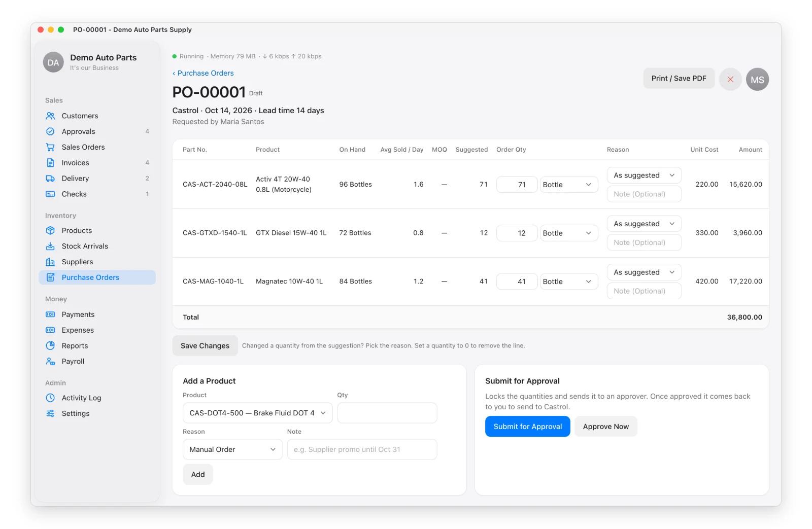Click the supplier promo note field
The width and height of the screenshot is (812, 529).
[x=362, y=449]
